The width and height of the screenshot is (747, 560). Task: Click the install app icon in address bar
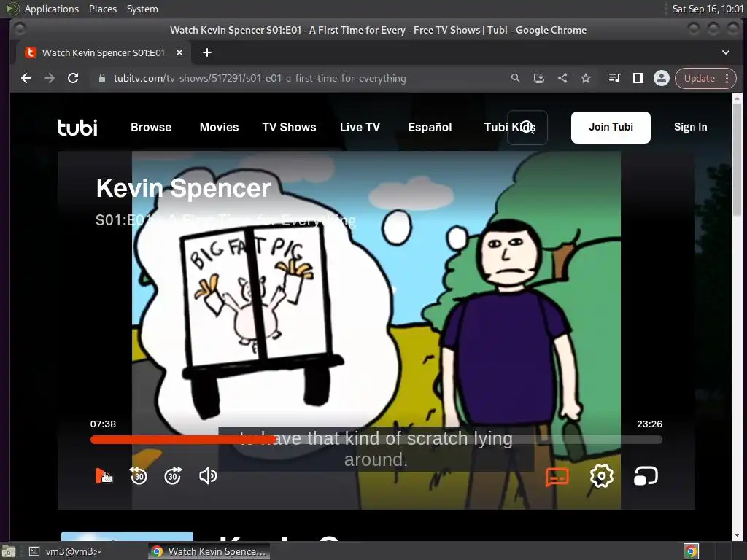(539, 78)
